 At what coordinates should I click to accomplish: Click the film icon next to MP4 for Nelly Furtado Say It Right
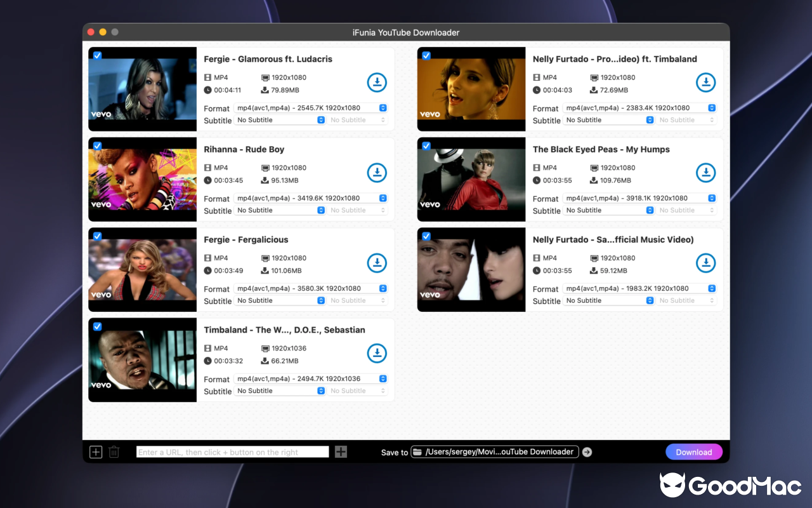click(537, 258)
